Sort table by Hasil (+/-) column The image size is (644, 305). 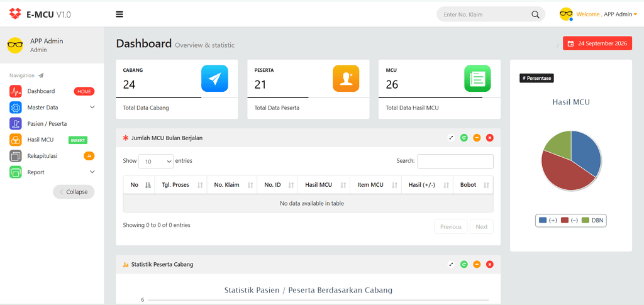tap(428, 185)
